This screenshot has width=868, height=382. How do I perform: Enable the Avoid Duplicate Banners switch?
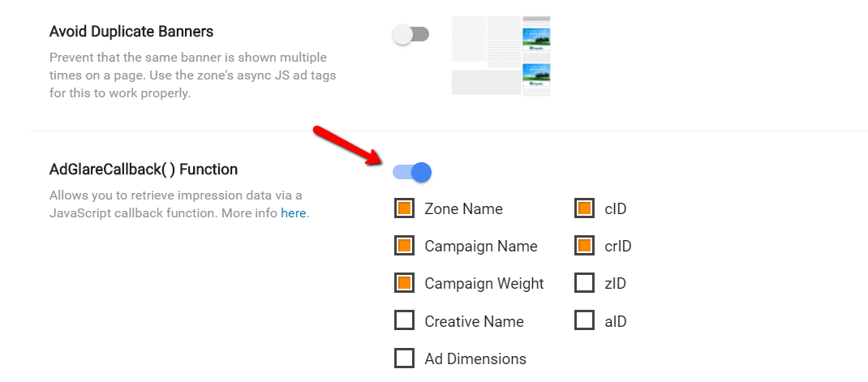tap(410, 34)
